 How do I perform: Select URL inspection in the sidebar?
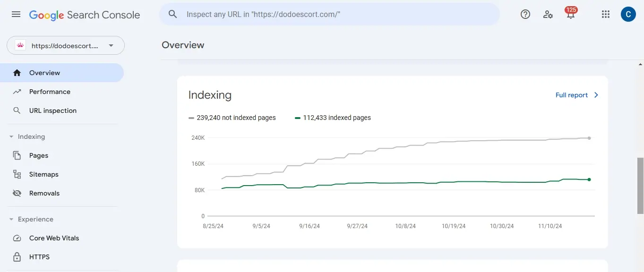pos(52,110)
